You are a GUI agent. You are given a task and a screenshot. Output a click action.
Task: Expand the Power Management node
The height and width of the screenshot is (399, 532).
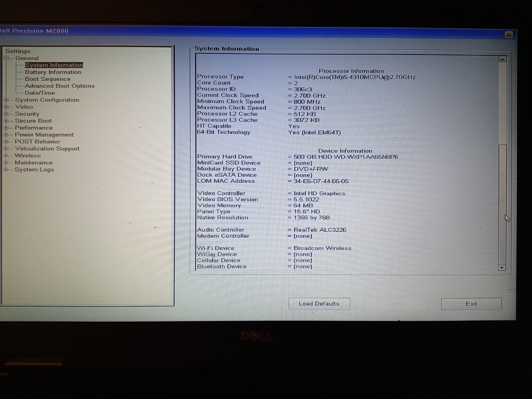click(x=6, y=135)
